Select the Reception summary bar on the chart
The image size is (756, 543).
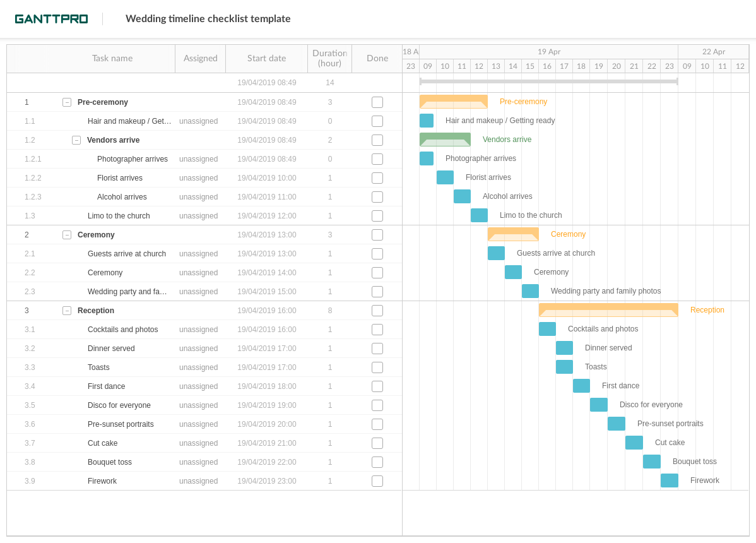click(x=608, y=310)
